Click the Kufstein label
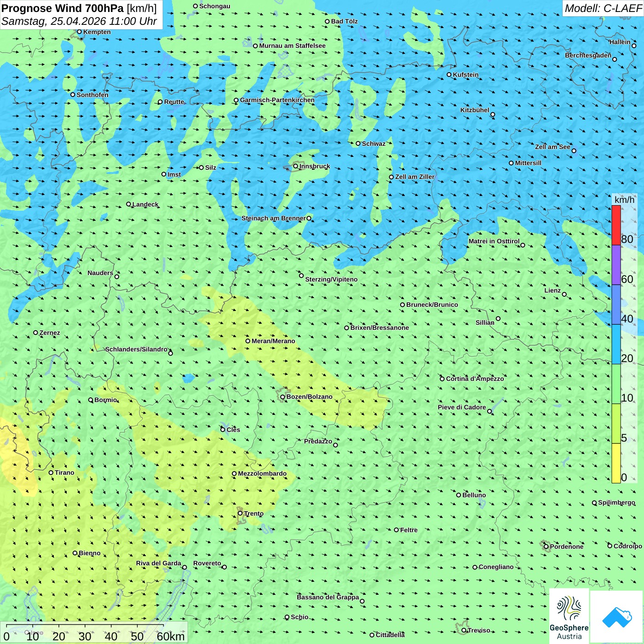Image resolution: width=644 pixels, height=644 pixels. (466, 75)
